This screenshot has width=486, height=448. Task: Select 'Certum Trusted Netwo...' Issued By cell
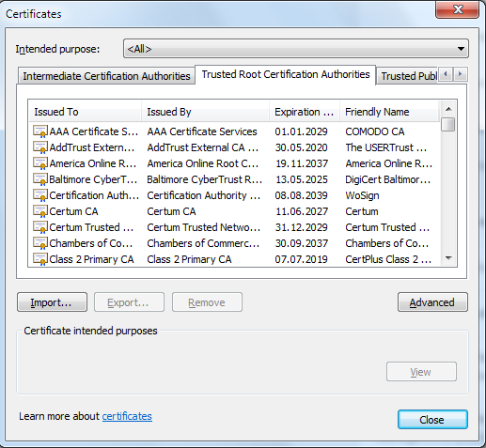point(204,227)
